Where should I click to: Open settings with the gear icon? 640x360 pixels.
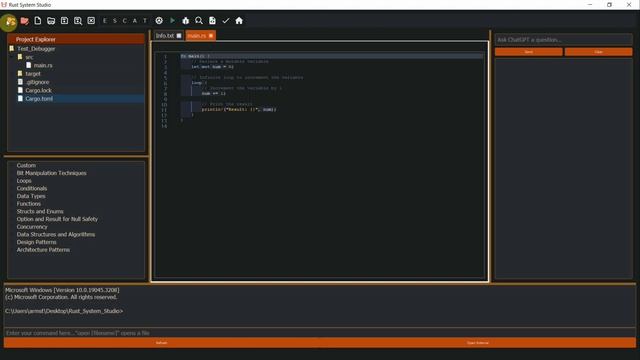[159, 21]
